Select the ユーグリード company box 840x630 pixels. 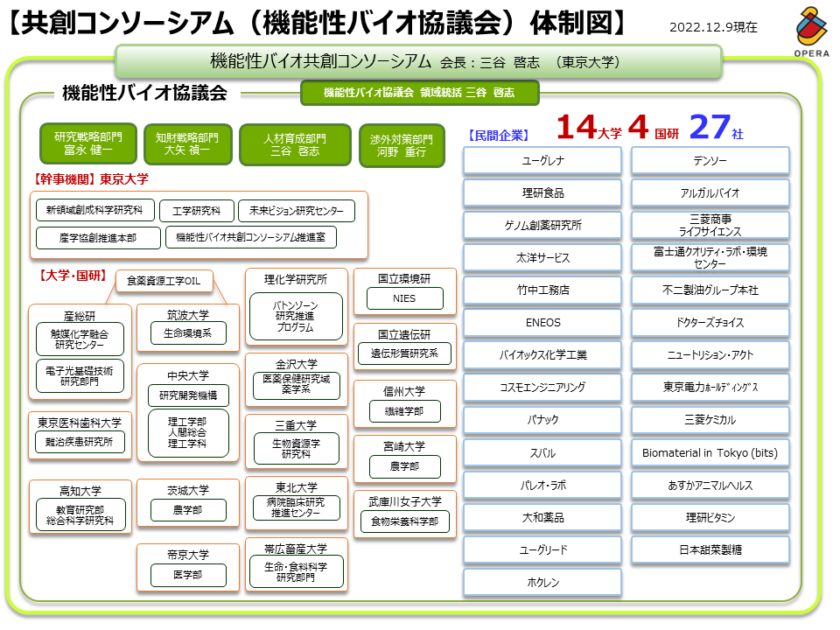[542, 549]
